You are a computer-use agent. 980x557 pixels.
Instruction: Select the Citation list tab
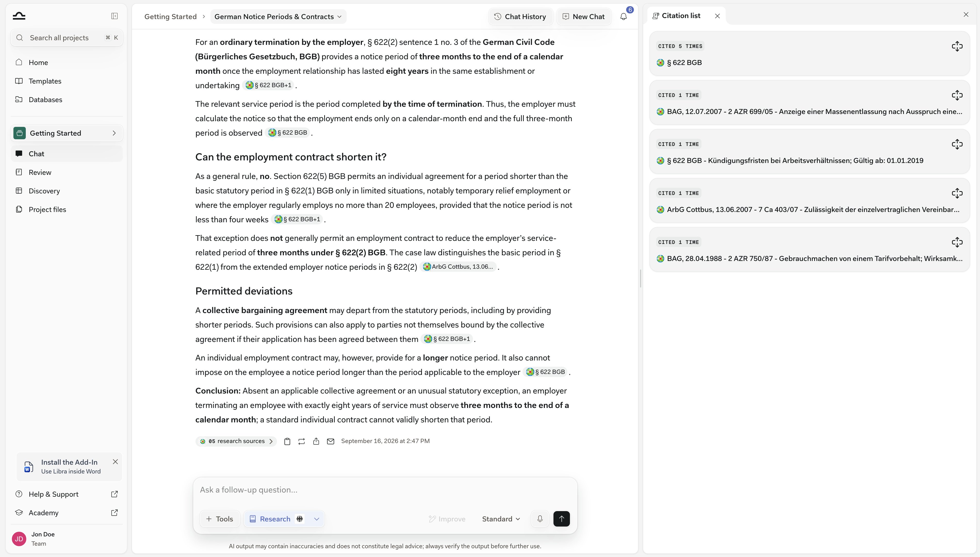click(x=676, y=16)
